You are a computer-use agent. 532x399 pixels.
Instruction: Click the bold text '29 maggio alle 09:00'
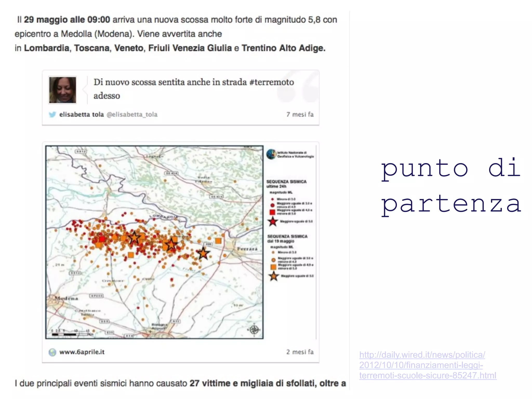tap(67, 19)
